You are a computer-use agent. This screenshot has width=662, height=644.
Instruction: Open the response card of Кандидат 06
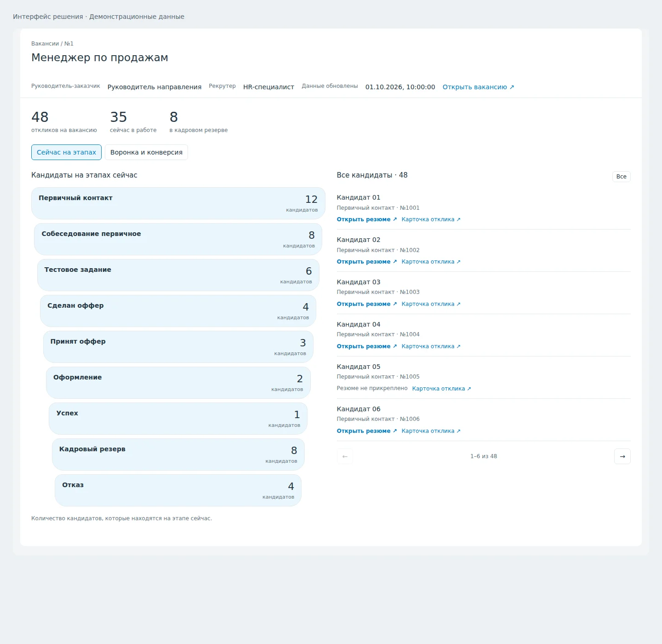(431, 431)
